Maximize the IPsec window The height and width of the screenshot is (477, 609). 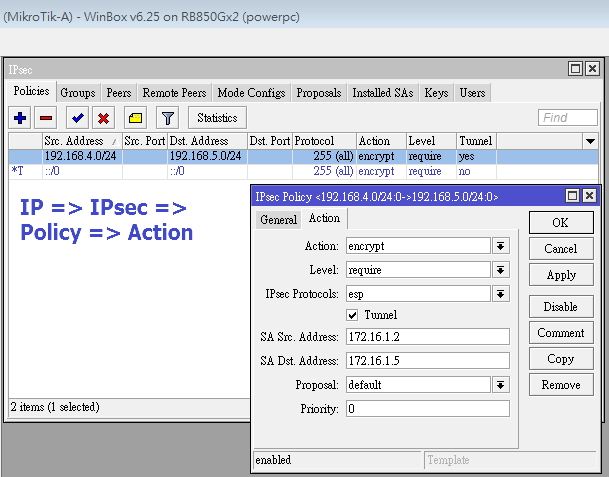[575, 69]
